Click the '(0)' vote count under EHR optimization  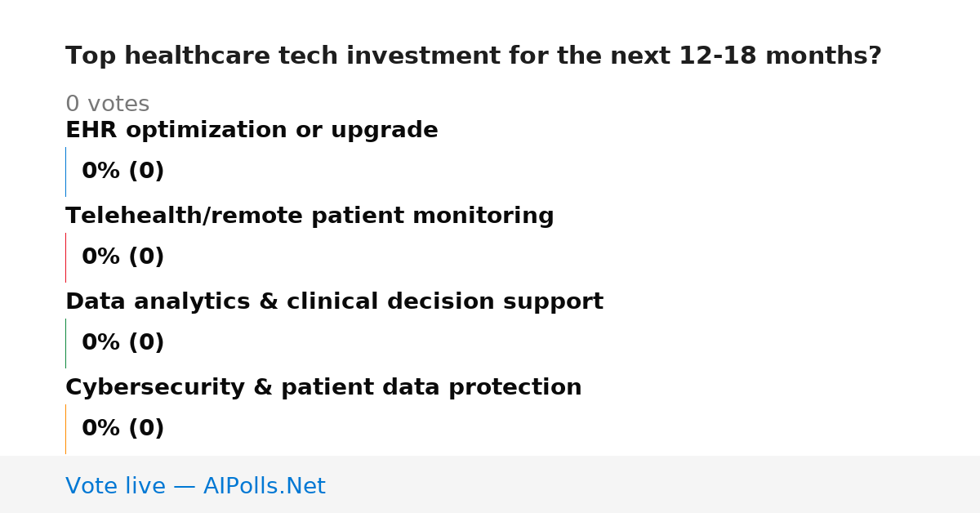pyautogui.click(x=146, y=172)
